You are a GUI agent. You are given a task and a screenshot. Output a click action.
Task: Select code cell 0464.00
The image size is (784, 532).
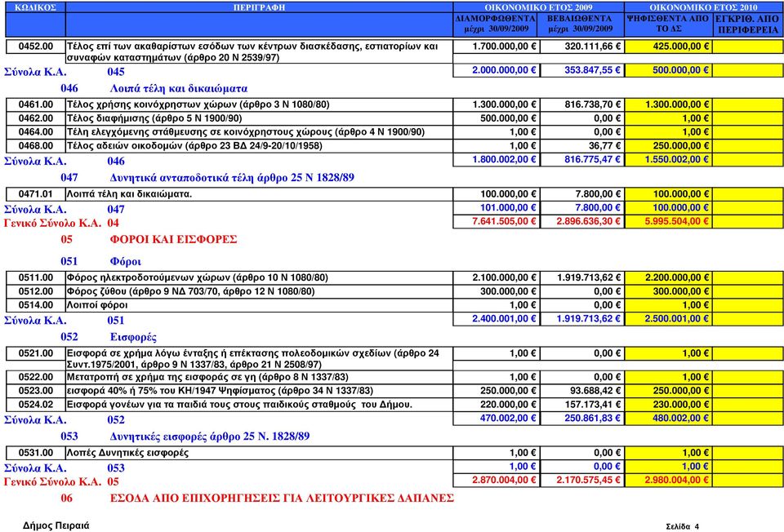point(35,132)
